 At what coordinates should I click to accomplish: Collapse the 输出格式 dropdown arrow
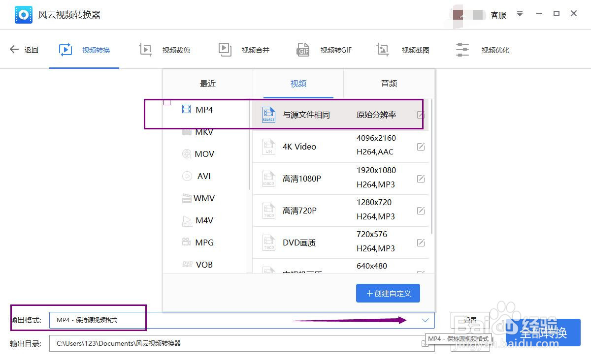click(426, 320)
